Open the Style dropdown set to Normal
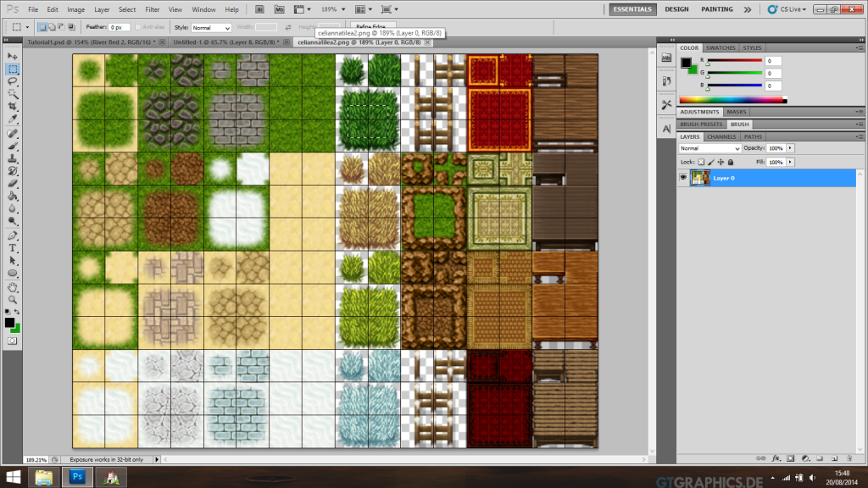 (211, 27)
